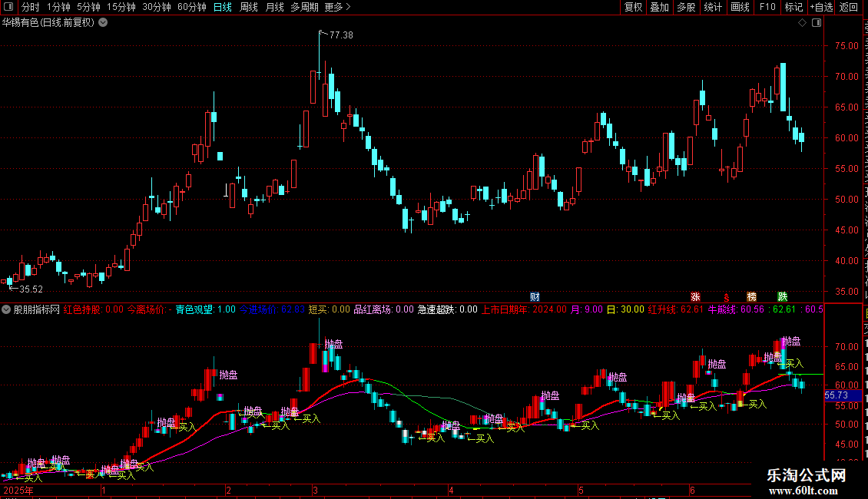The height and width of the screenshot is (499, 868).
Task: Select the 15分钟 period
Action: (x=121, y=7)
